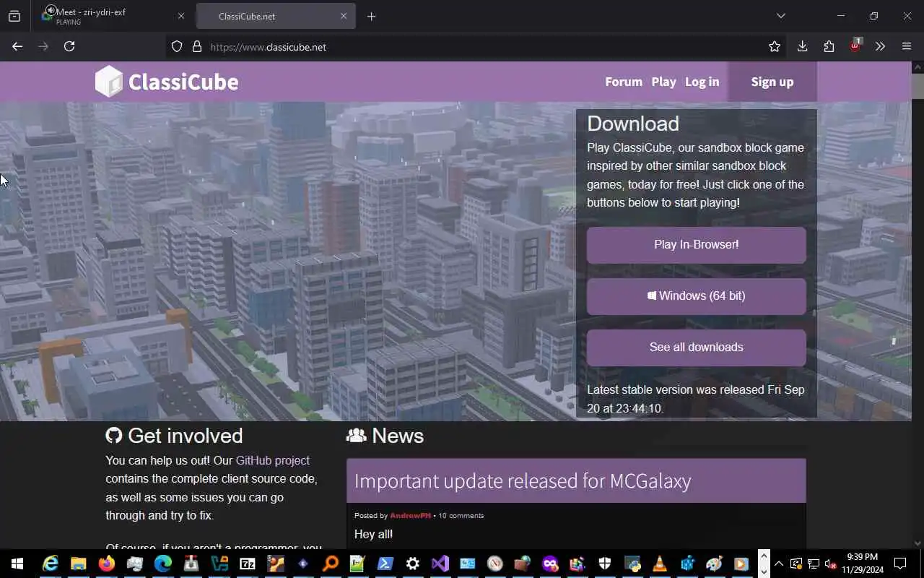Switch to Firefox in the taskbar

point(106,564)
